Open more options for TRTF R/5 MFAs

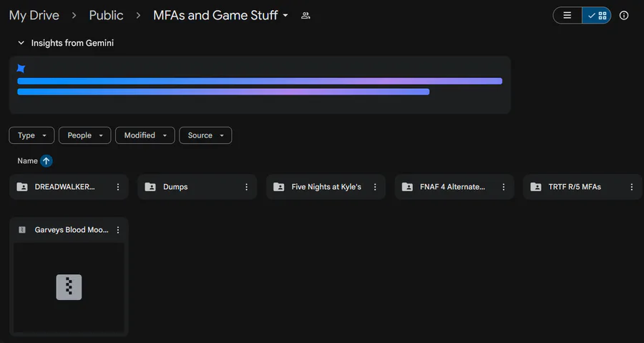(x=631, y=187)
